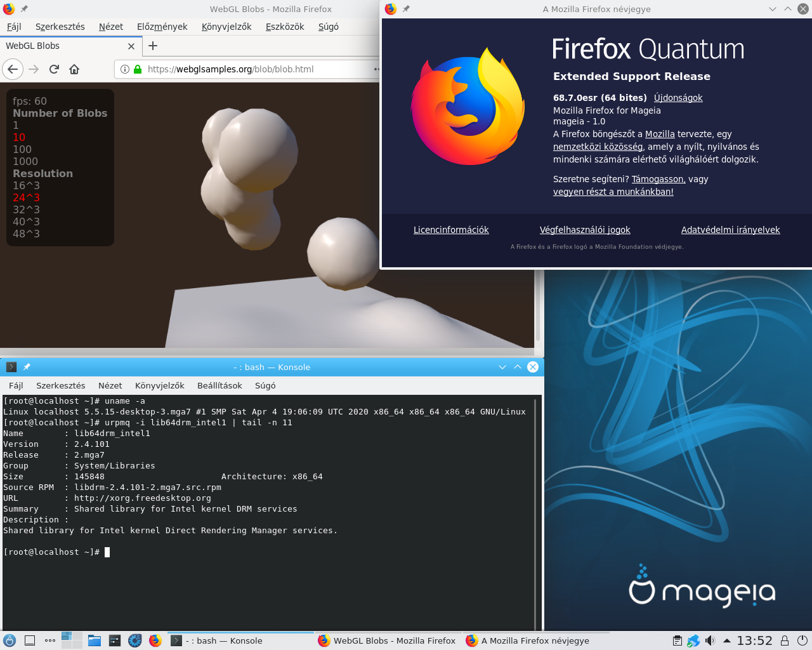This screenshot has width=812, height=650.
Task: Click pin icon in Firefox névjegye title bar
Action: (x=406, y=9)
